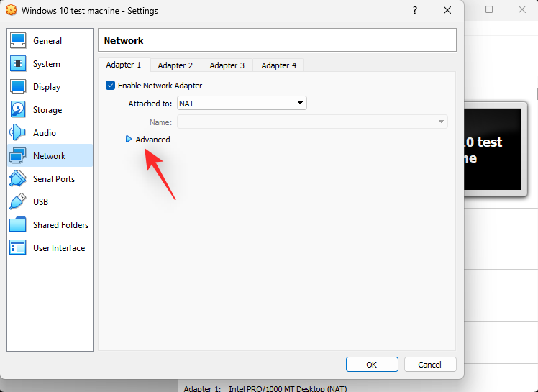The width and height of the screenshot is (538, 392).
Task: Open the System settings category
Action: click(50, 63)
